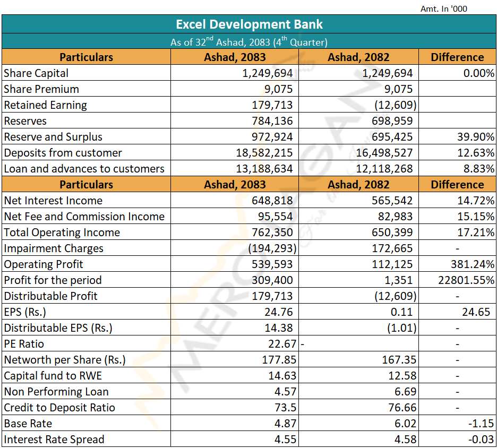Click Total Operating Income 650,399
Image resolution: width=497 pixels, height=448 pixels.
392,232
